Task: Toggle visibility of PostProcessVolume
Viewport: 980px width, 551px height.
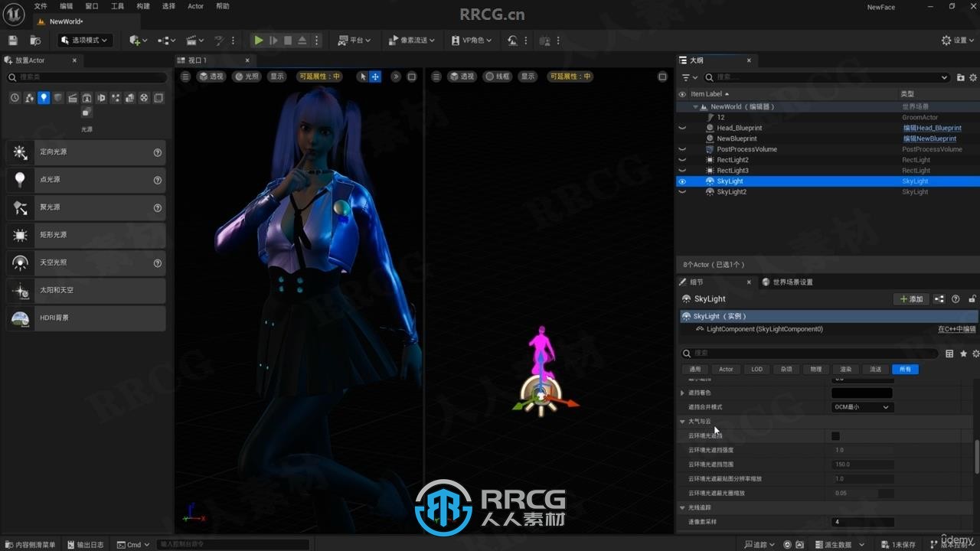Action: point(682,149)
